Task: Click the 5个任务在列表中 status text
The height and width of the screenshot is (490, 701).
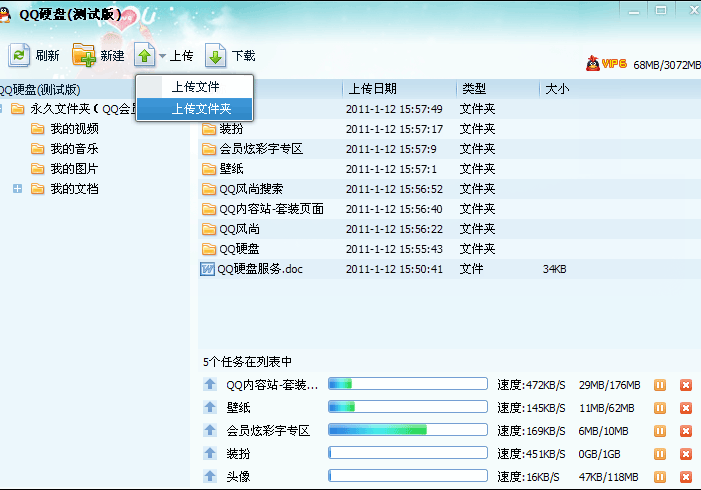Action: (247, 362)
